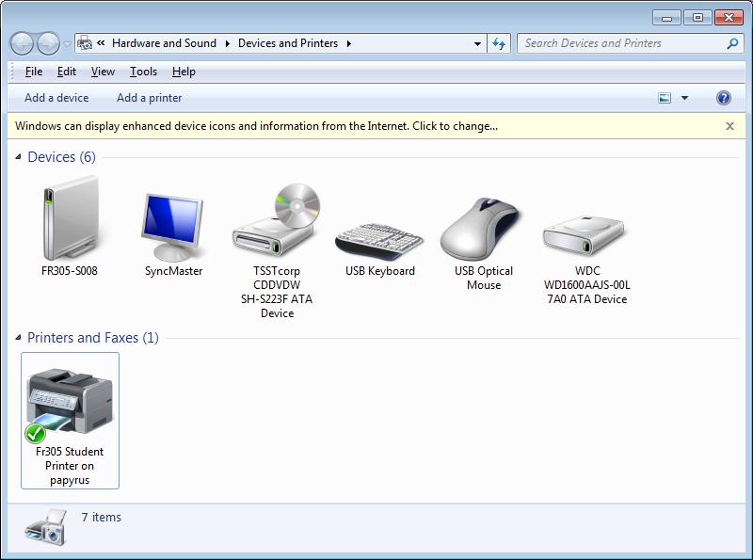Viewport: 753px width, 560px height.
Task: Open the File menu
Action: pyautogui.click(x=34, y=72)
